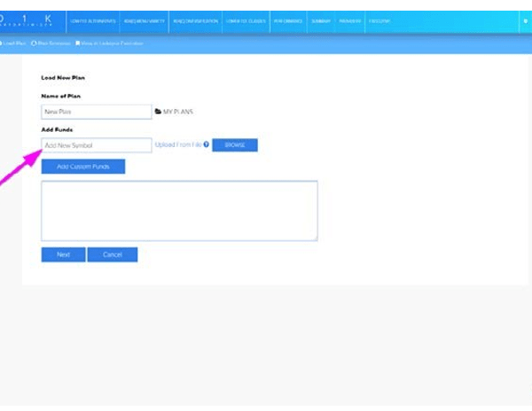Click the Add Custom Funds button
The height and width of the screenshot is (411, 532).
pyautogui.click(x=83, y=167)
